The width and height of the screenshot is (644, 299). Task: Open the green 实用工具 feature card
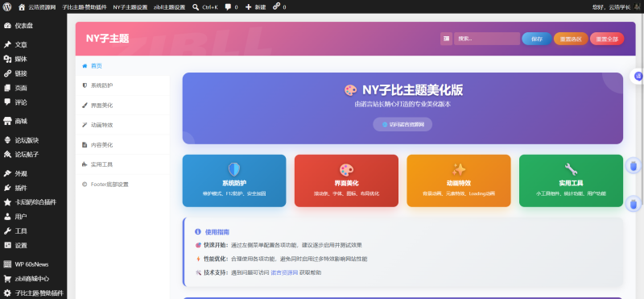(x=571, y=181)
